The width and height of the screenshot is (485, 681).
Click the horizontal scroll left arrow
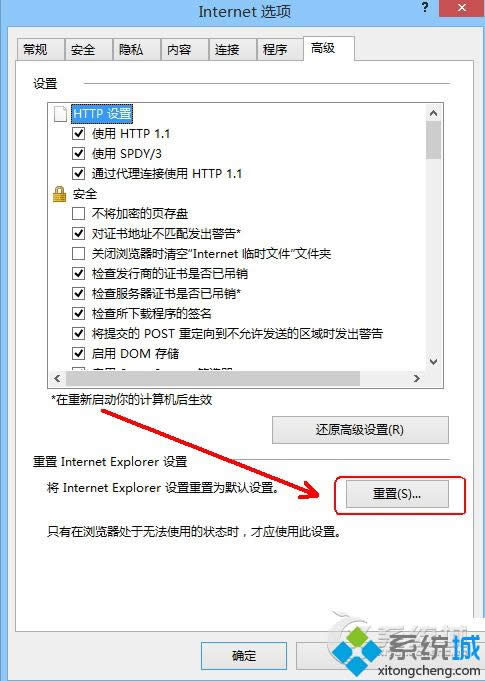[x=57, y=378]
